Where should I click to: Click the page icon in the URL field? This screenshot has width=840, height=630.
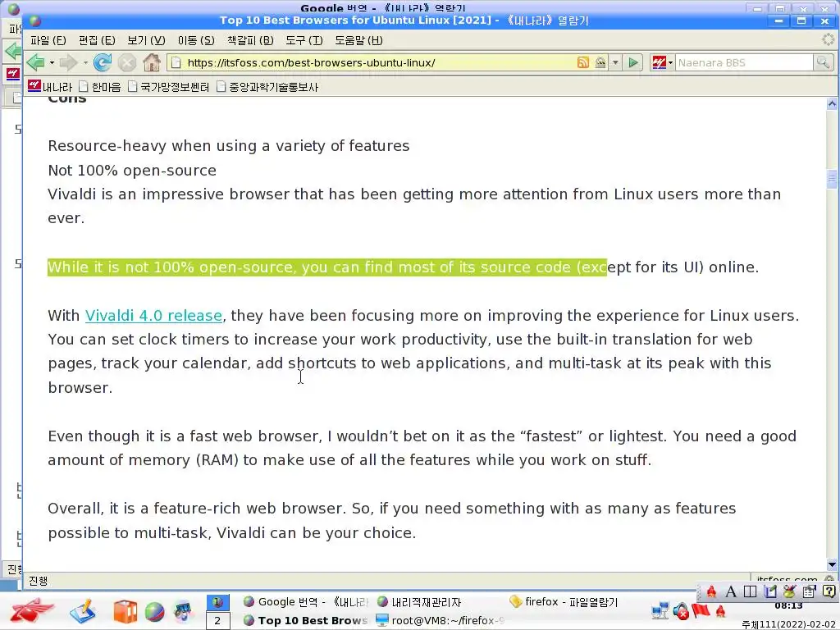tap(176, 62)
